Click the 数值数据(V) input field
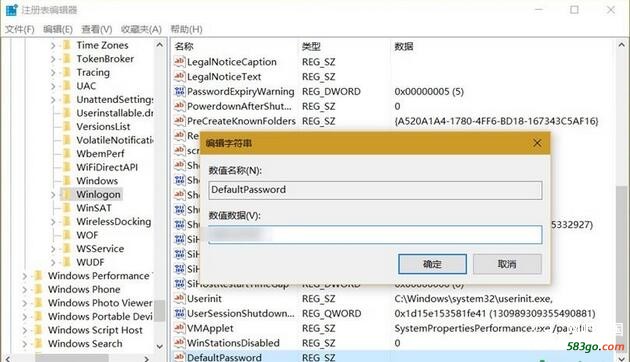This screenshot has width=630, height=362. click(x=375, y=235)
